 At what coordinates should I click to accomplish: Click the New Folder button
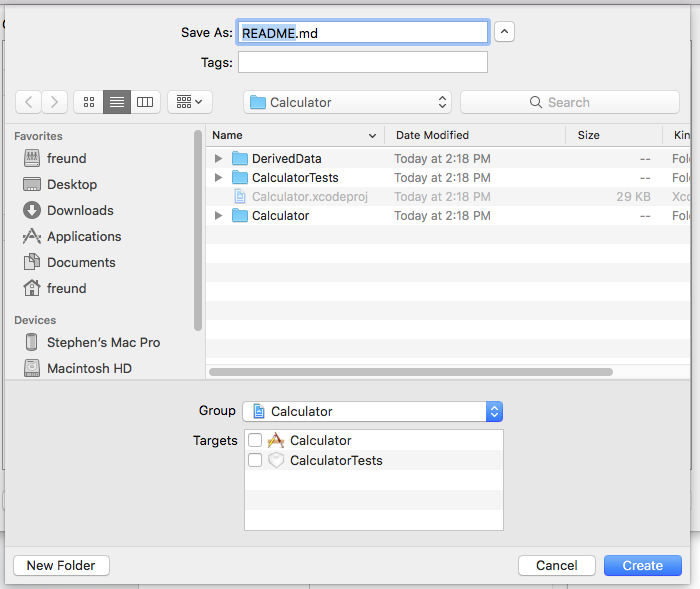coord(61,565)
